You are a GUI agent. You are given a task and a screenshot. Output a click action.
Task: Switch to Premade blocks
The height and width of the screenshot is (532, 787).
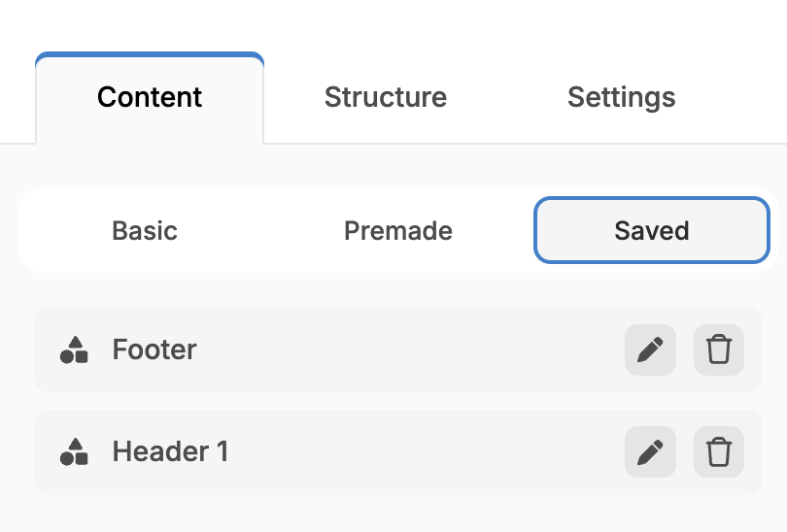tap(398, 231)
